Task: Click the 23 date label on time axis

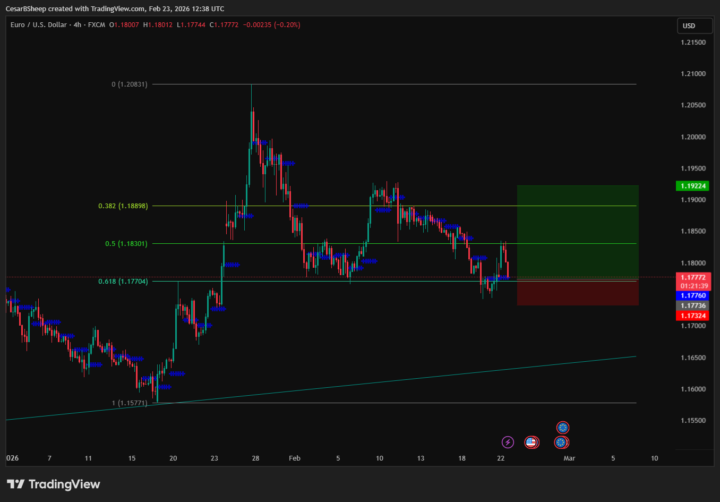Action: (214, 458)
